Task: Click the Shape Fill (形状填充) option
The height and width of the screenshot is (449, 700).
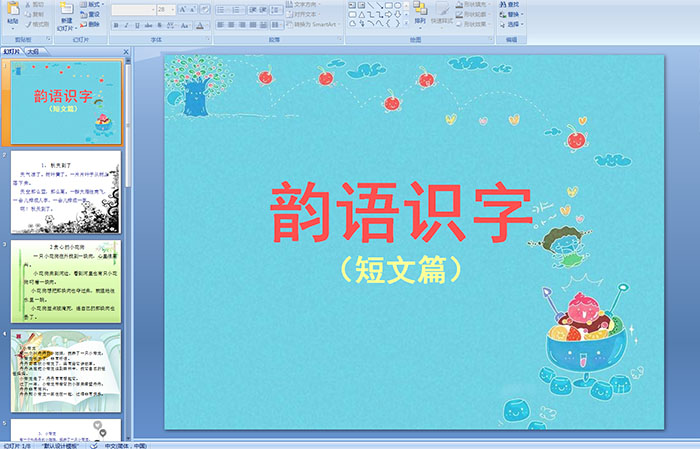Action: pos(473,4)
